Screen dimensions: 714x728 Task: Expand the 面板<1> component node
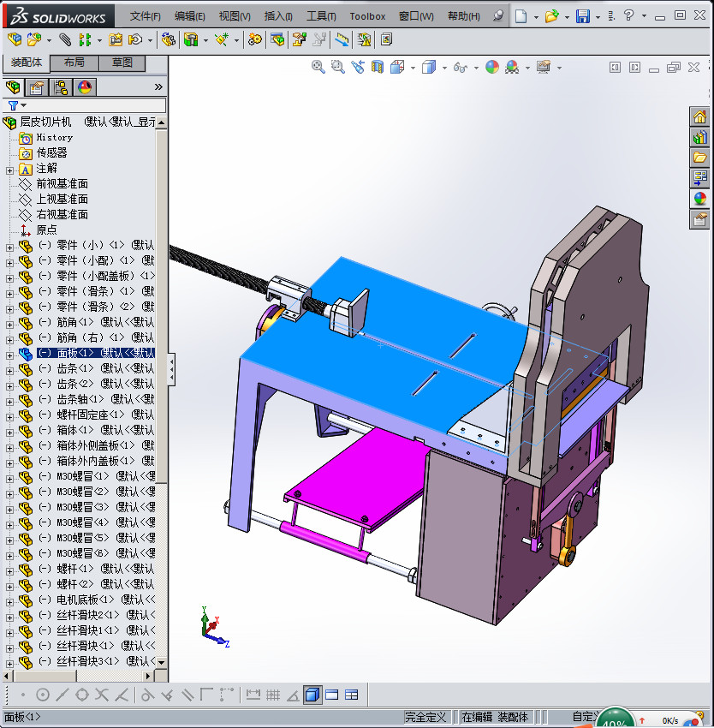click(9, 355)
